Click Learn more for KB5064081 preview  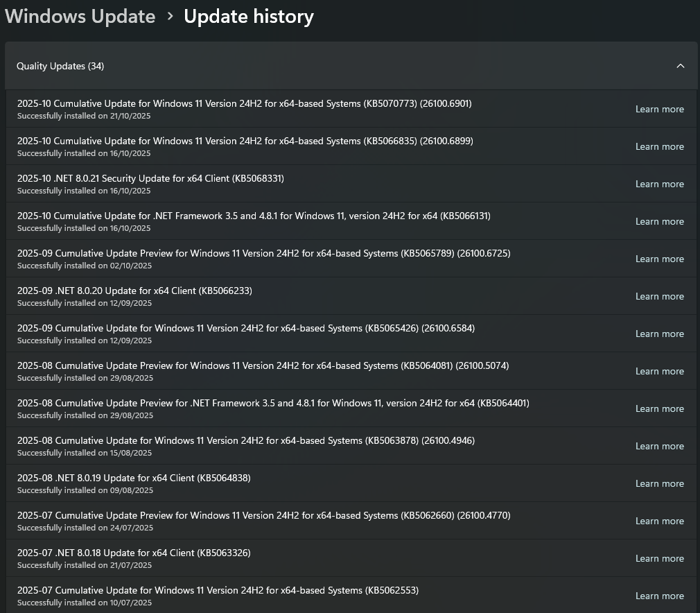(659, 371)
